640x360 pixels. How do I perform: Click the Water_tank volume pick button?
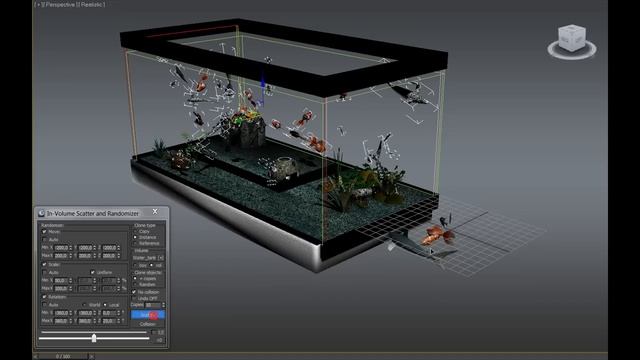[145, 258]
